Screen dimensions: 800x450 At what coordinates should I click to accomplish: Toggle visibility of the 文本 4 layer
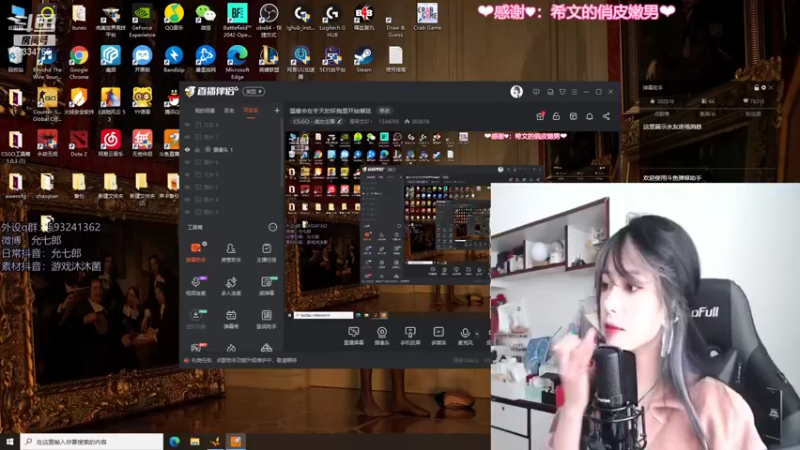pos(187,124)
